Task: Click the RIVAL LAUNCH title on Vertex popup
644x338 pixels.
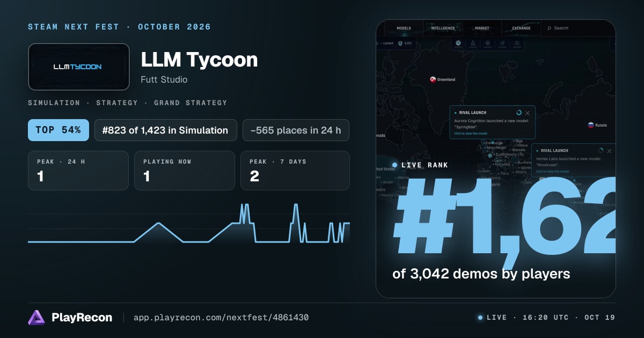Action: (x=554, y=151)
